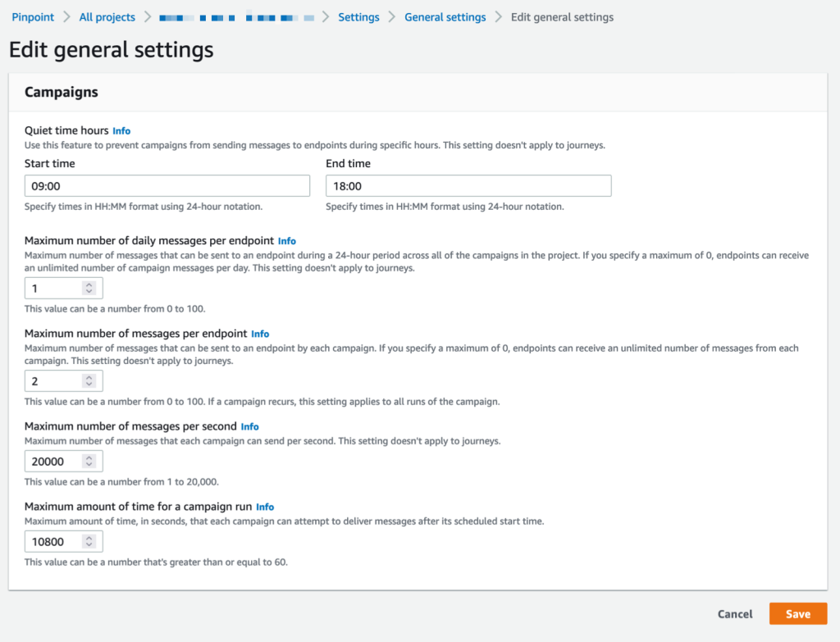Open Info for messages per endpoint setting

(260, 334)
